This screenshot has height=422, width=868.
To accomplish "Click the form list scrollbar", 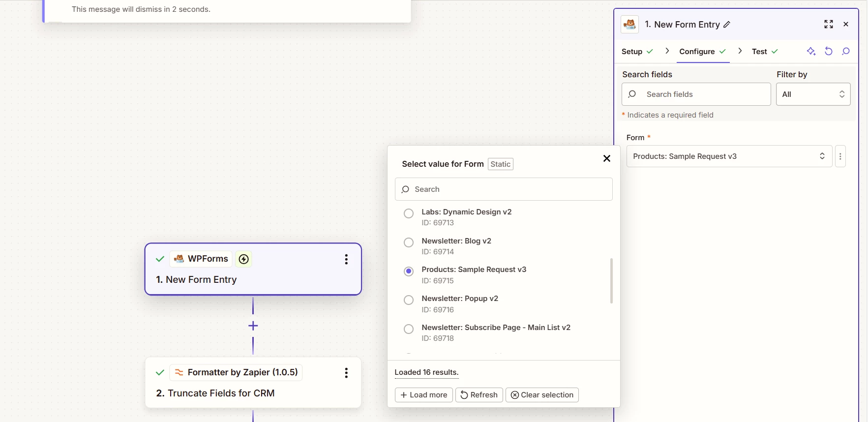I will [x=611, y=281].
